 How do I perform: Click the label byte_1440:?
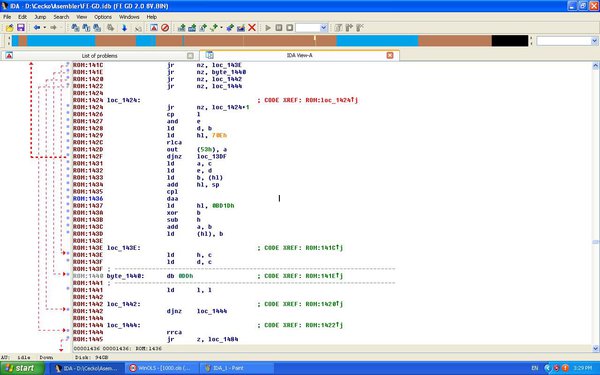point(126,276)
